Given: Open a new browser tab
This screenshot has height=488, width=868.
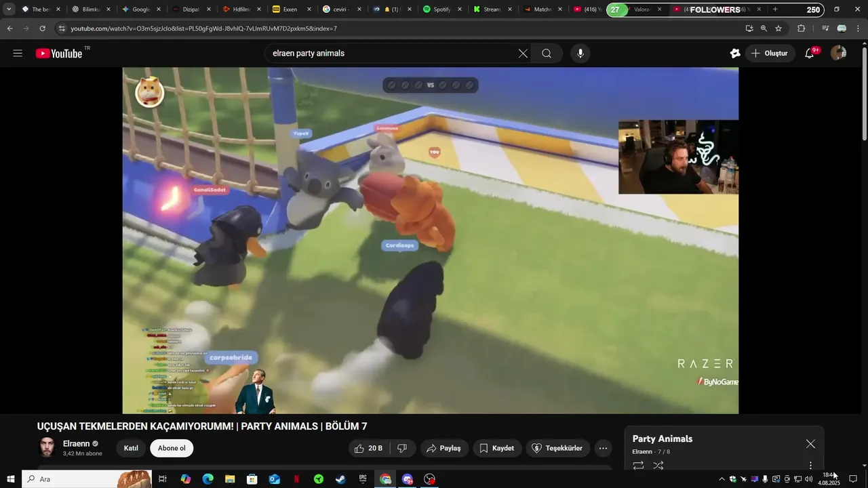Looking at the screenshot, I should click(x=775, y=9).
